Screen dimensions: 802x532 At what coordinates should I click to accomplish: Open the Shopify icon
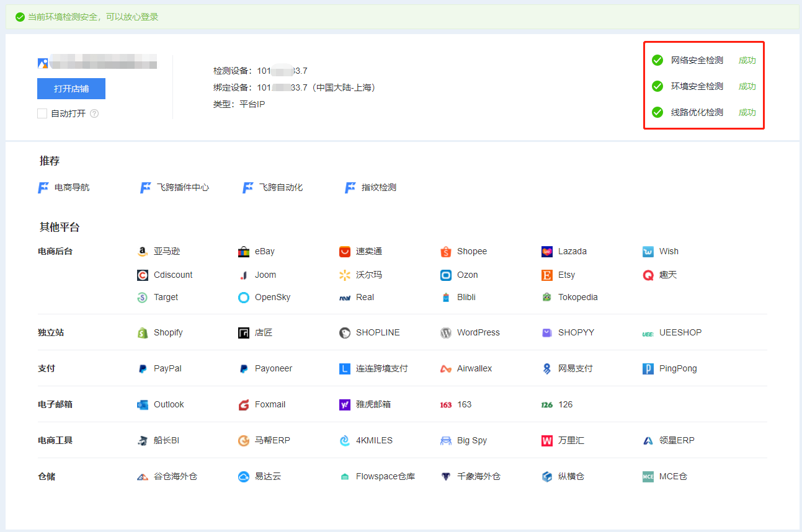coord(143,332)
